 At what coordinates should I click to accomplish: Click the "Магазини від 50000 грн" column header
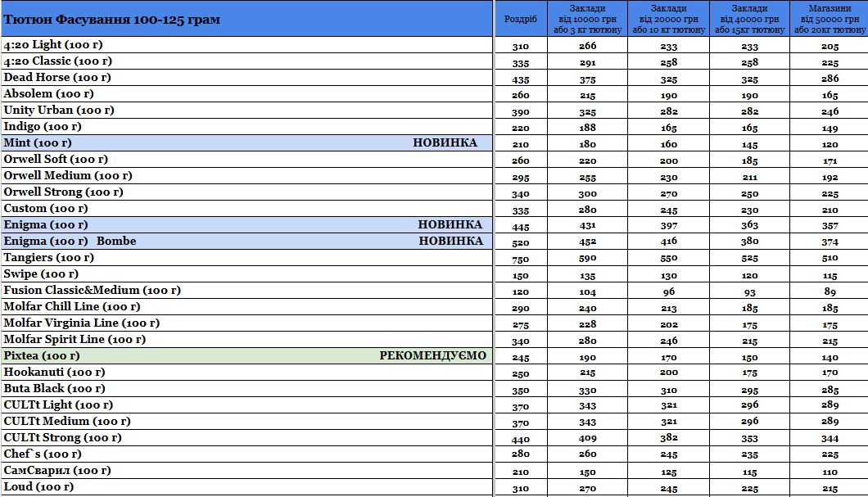[829, 19]
